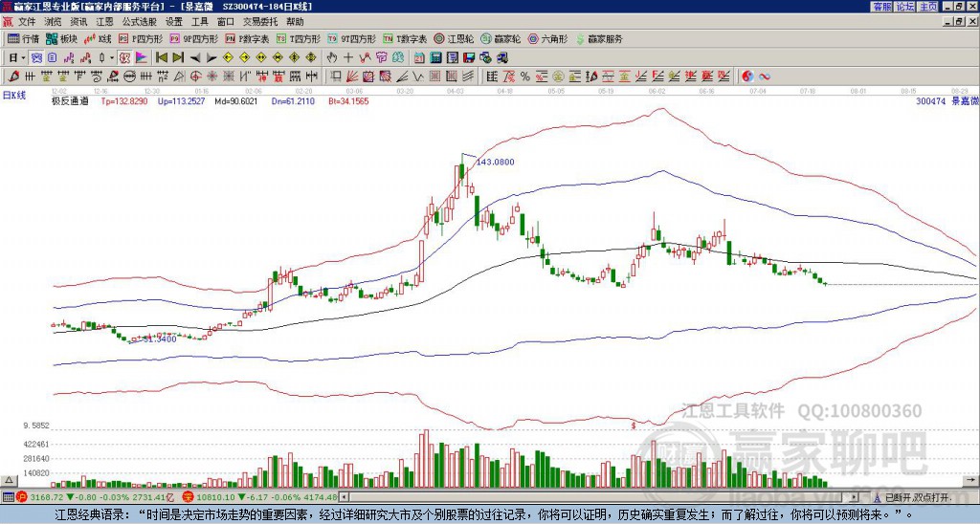Viewport: 980px width, 524px height.
Task: Open the 帮助 menu
Action: [295, 22]
